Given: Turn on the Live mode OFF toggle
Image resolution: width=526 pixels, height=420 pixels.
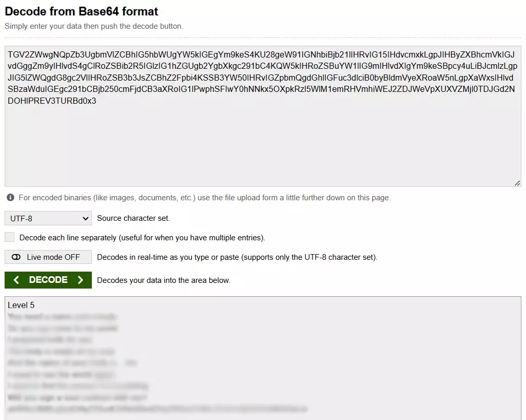Looking at the screenshot, I should click(48, 257).
